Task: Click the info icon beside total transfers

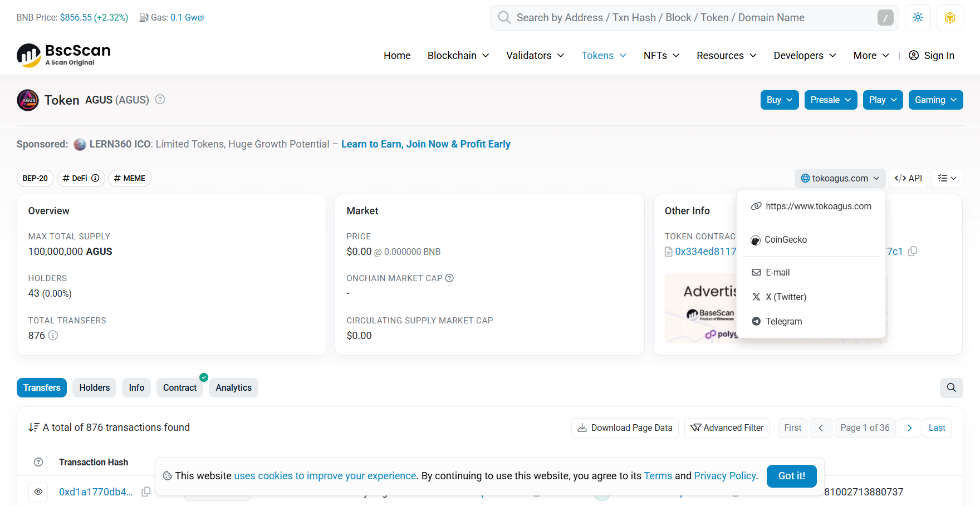Action: [53, 336]
